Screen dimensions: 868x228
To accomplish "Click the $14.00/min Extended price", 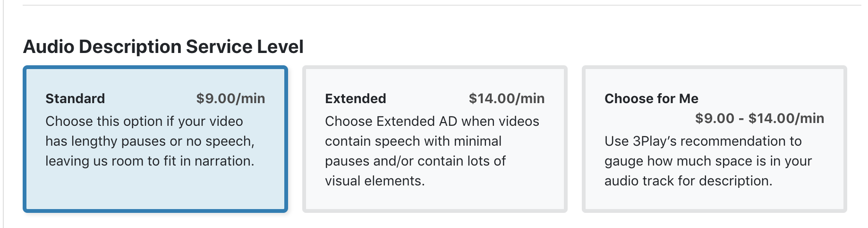I will [x=507, y=98].
